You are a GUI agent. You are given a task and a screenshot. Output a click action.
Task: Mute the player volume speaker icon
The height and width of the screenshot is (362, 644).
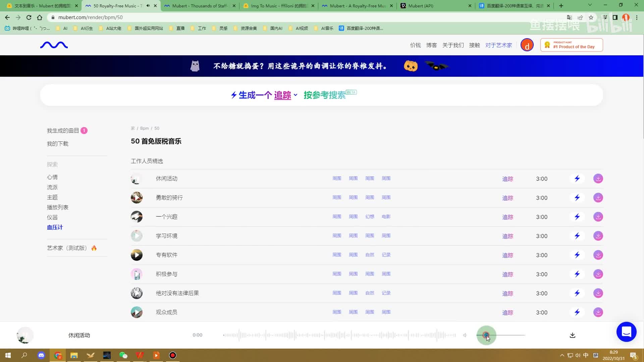tap(465, 335)
